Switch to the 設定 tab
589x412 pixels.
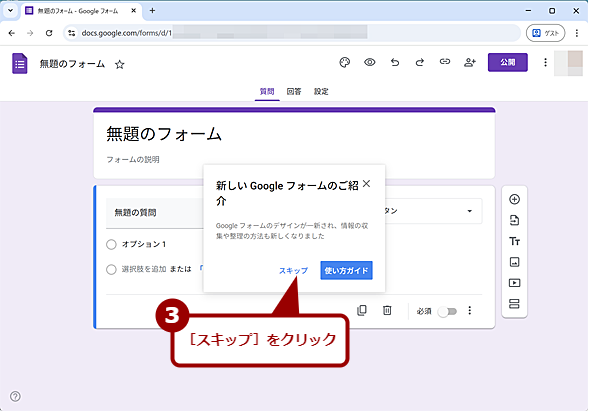321,92
